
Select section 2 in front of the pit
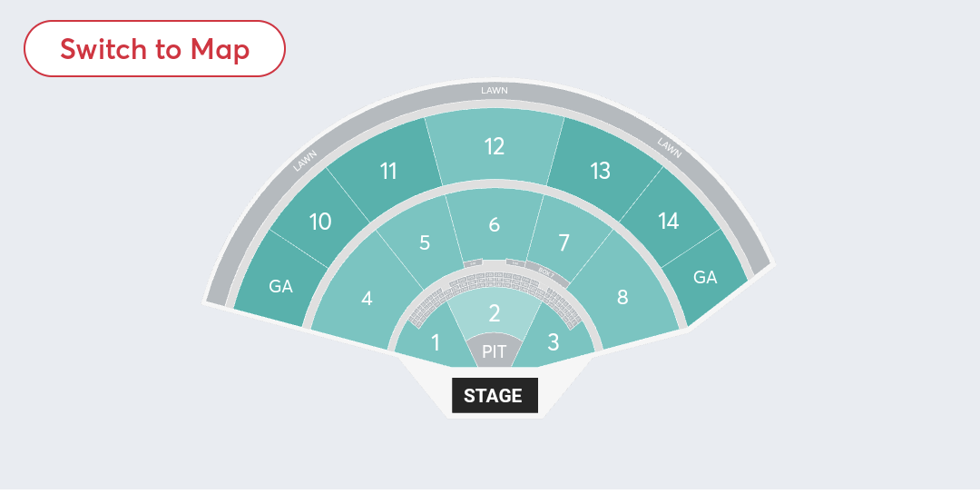(495, 314)
